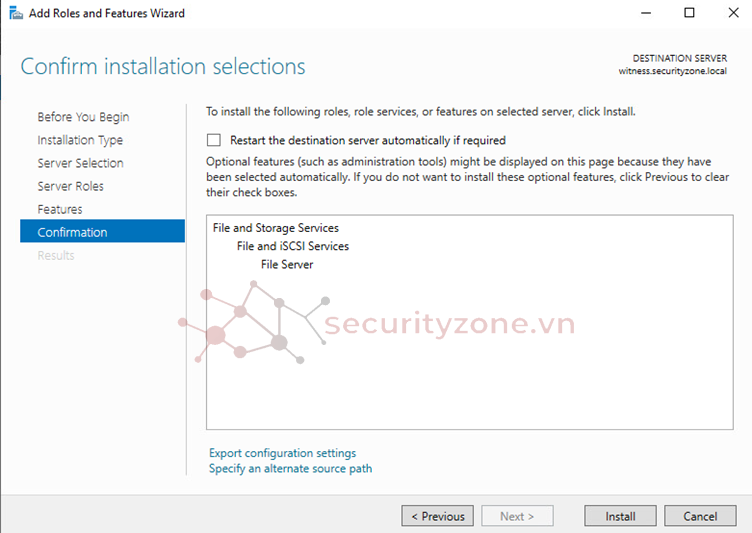The width and height of the screenshot is (752, 533).
Task: Click the Previous button
Action: click(x=438, y=516)
